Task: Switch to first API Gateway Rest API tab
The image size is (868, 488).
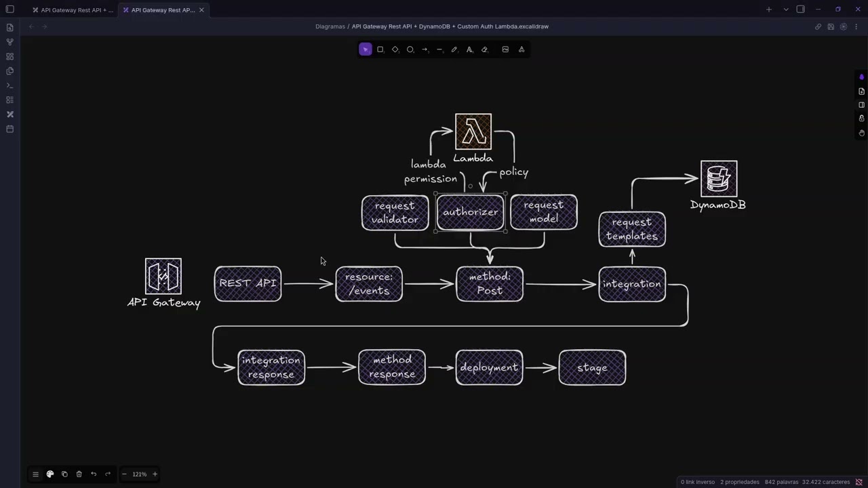Action: [73, 10]
